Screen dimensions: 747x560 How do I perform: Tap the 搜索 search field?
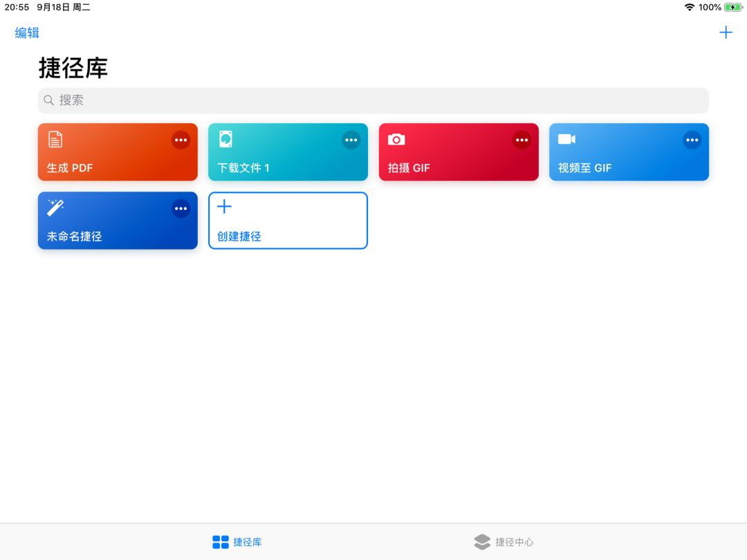click(373, 100)
